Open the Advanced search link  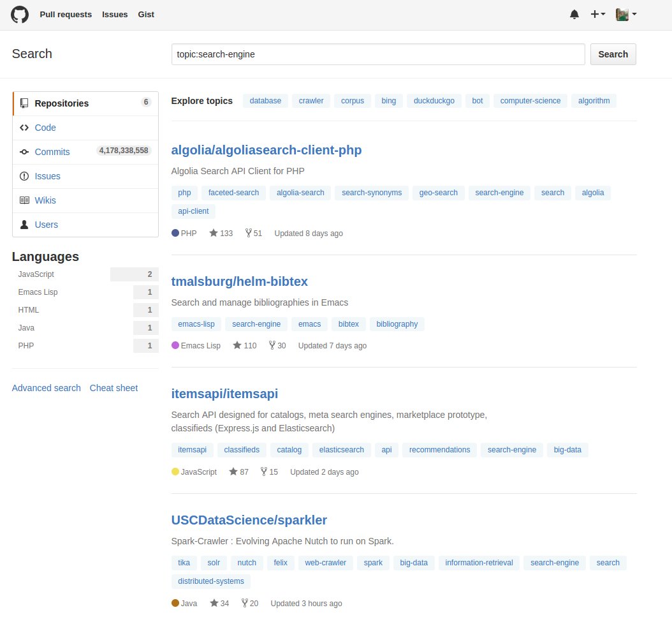[x=46, y=387]
